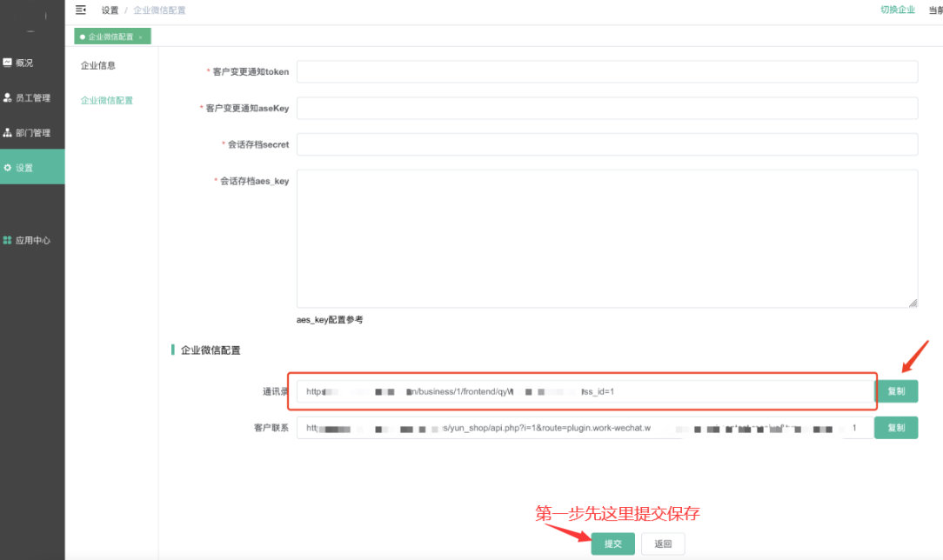
Task: Switch to the 企业微信配置 page tab
Action: [x=108, y=37]
